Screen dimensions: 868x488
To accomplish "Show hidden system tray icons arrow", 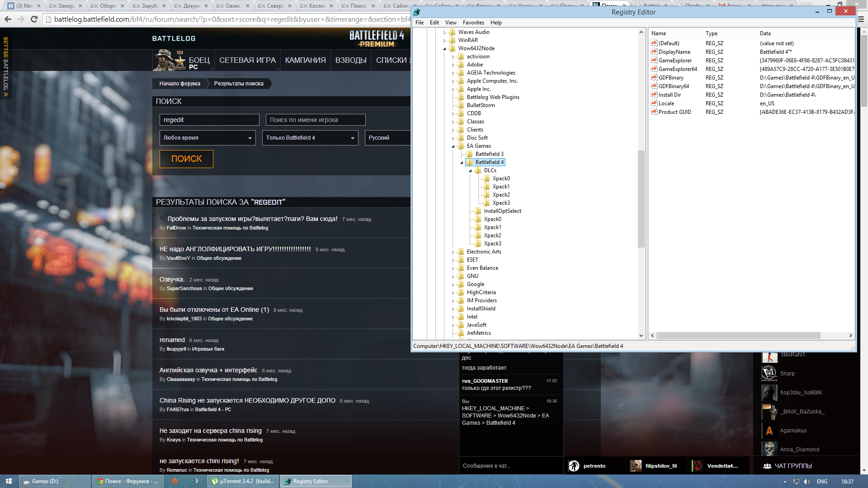I will tap(785, 482).
